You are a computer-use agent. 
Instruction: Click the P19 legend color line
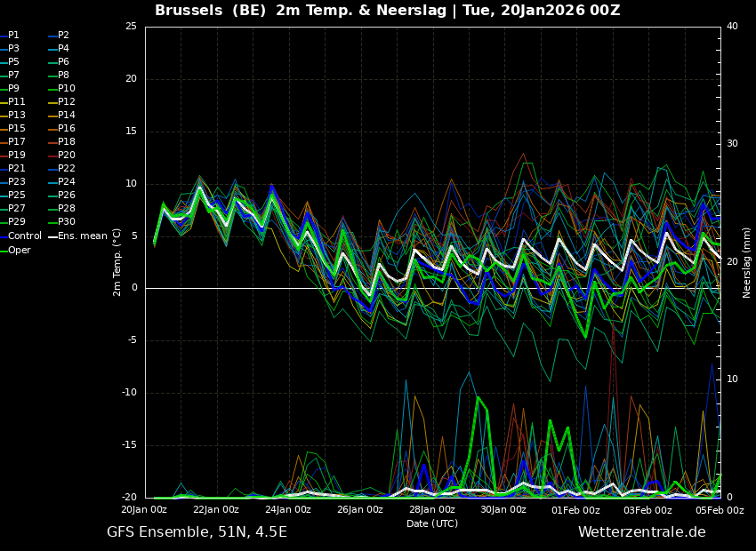coord(4,156)
